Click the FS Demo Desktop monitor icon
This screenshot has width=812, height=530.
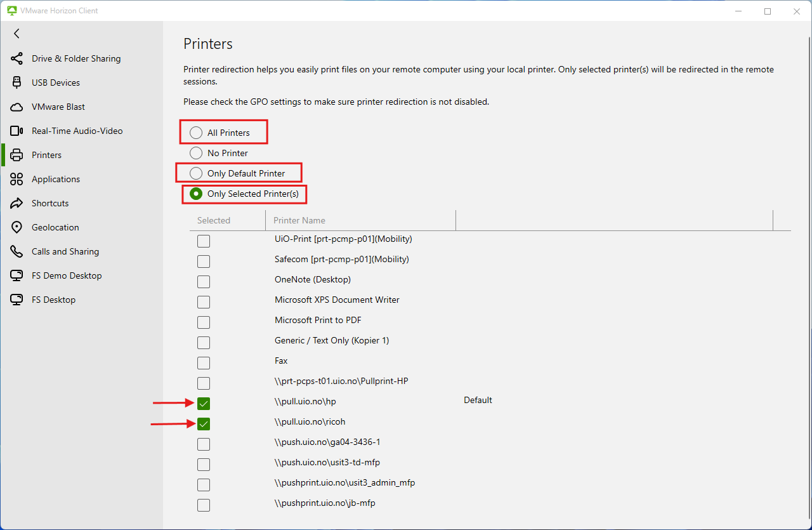tap(17, 275)
